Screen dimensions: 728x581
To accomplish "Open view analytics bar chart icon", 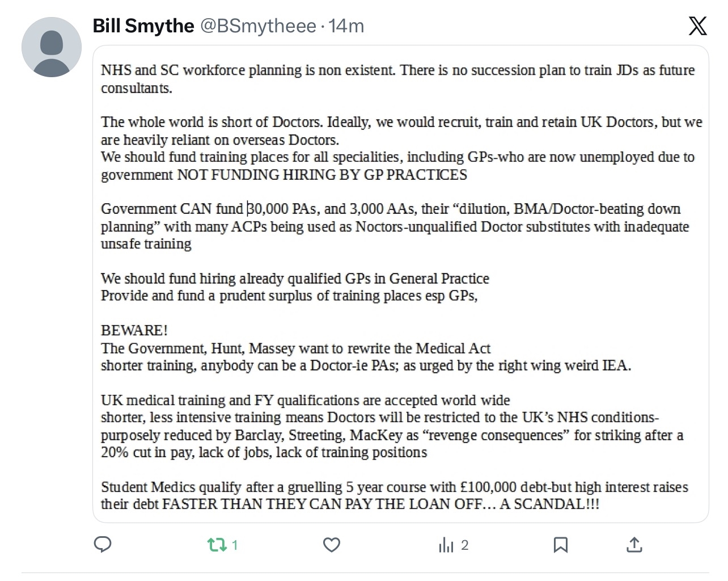I will [446, 545].
